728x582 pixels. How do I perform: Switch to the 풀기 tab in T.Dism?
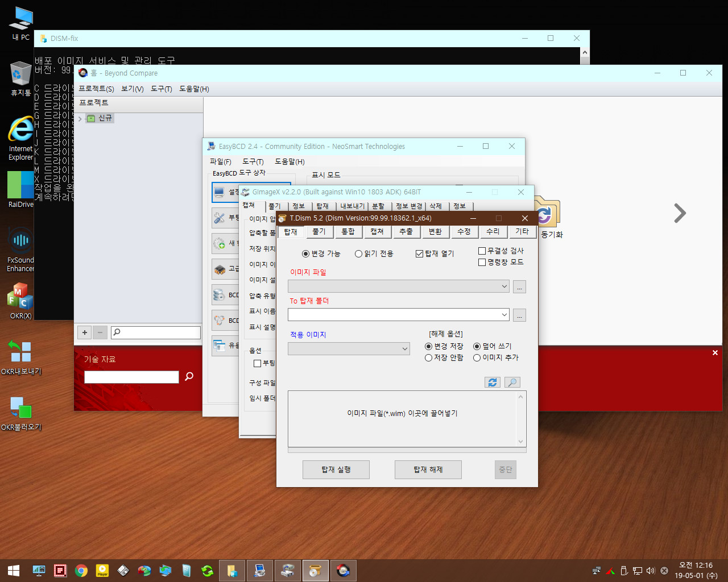click(319, 232)
